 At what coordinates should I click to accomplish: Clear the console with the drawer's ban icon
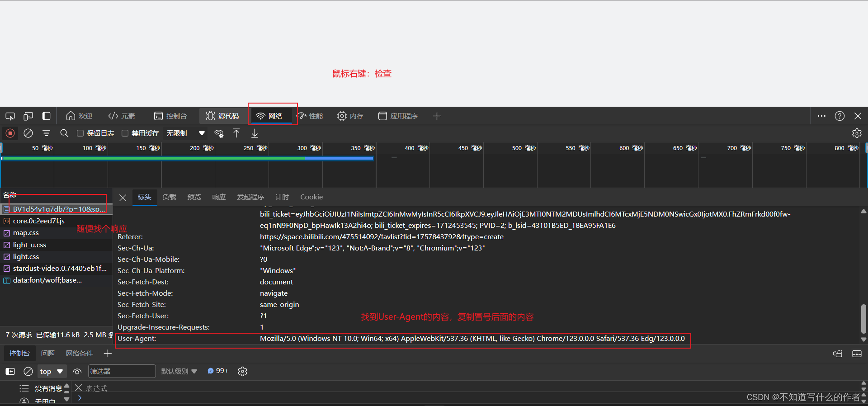pyautogui.click(x=28, y=372)
